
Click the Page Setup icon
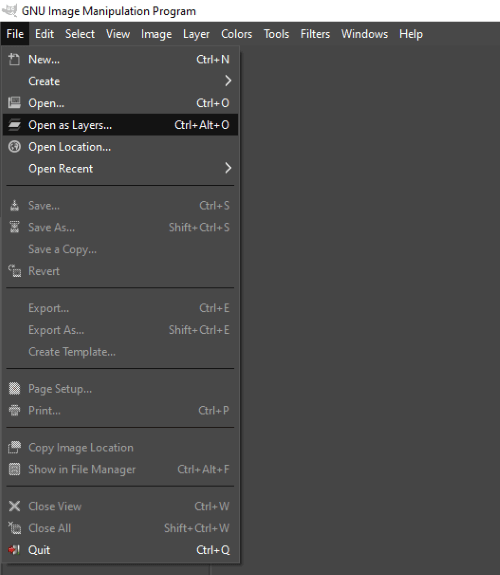(x=14, y=388)
